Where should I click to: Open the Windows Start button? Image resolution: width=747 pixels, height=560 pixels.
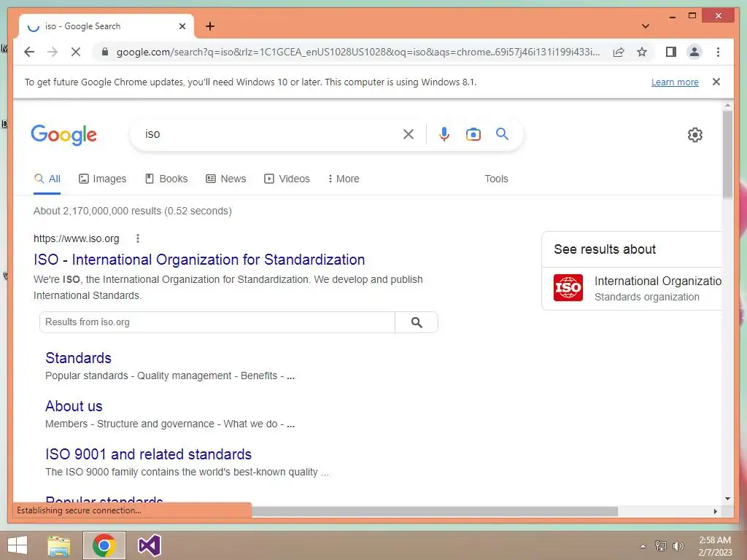(18, 545)
